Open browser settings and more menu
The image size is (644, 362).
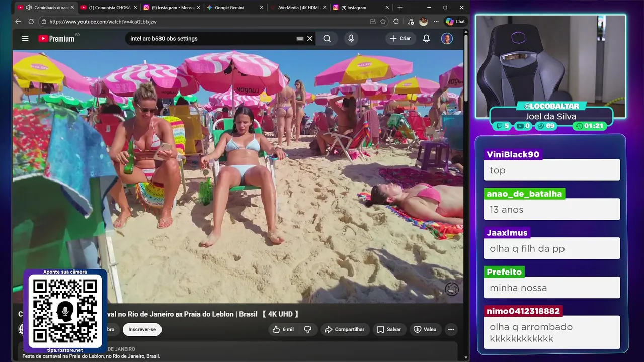tap(436, 22)
